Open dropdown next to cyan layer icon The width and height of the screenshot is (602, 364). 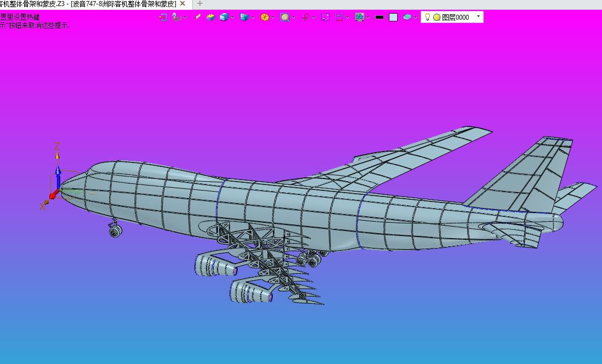point(415,18)
